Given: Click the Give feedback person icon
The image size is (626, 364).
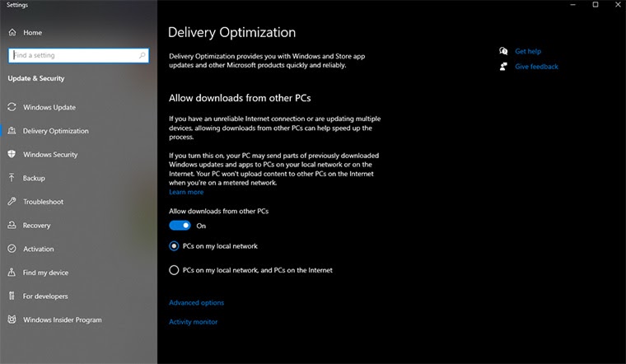Looking at the screenshot, I should [503, 66].
